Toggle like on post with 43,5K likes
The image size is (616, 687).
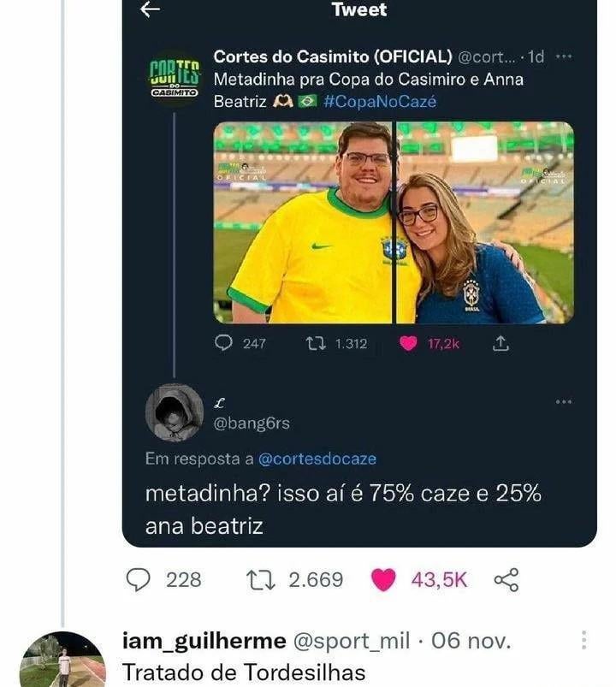click(385, 580)
